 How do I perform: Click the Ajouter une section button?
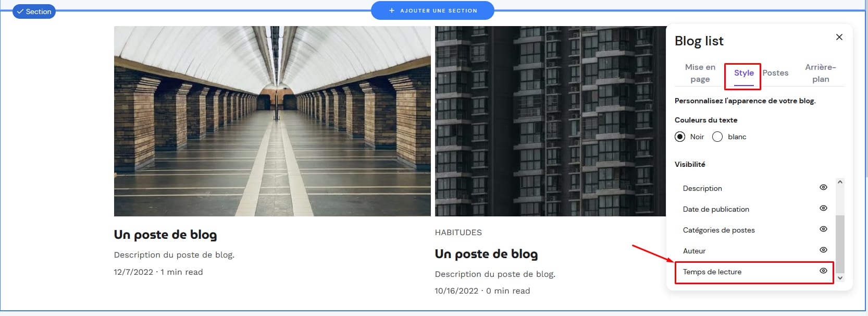click(432, 10)
